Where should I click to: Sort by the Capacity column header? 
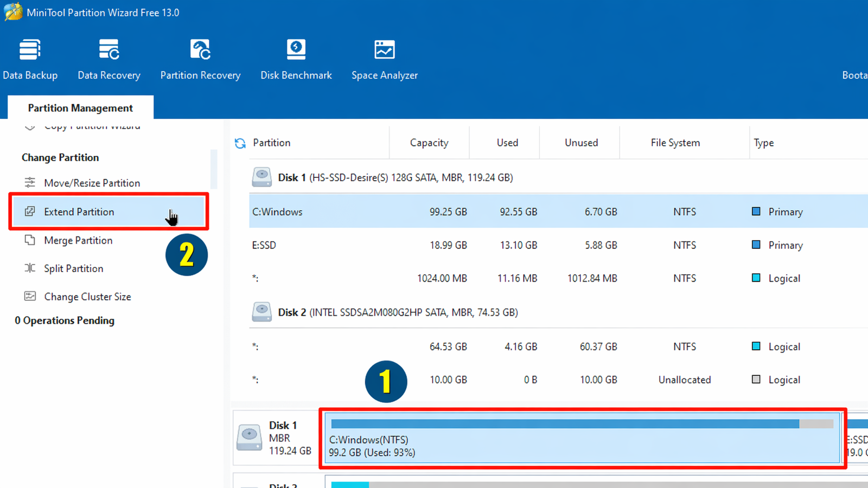[x=429, y=143]
